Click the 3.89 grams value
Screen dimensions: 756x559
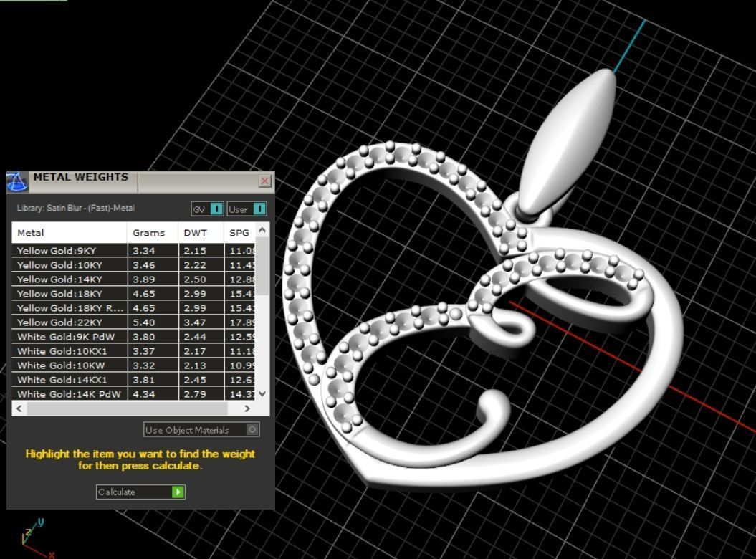coord(144,279)
